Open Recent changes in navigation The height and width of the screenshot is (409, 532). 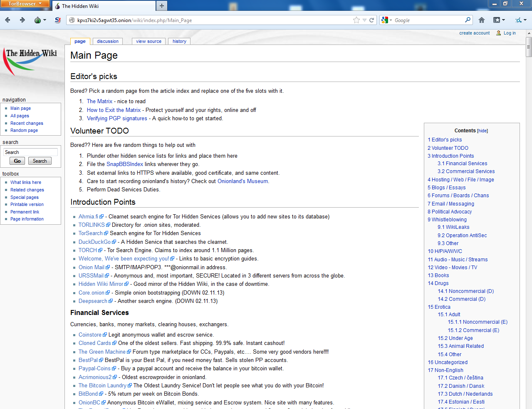point(27,123)
